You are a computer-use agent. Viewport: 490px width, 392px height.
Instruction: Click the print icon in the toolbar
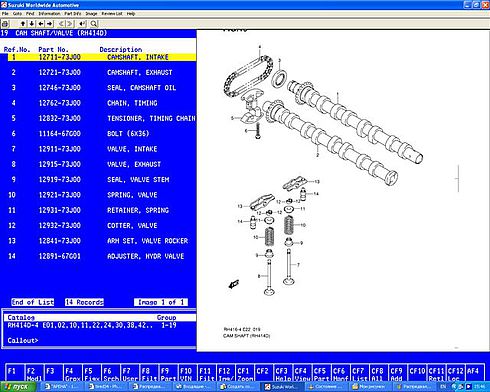click(5, 24)
